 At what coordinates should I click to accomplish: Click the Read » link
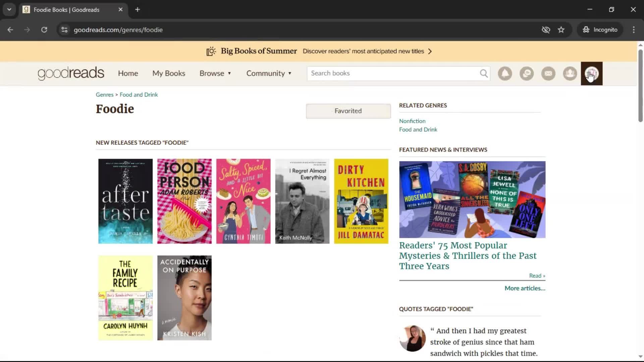[537, 276]
